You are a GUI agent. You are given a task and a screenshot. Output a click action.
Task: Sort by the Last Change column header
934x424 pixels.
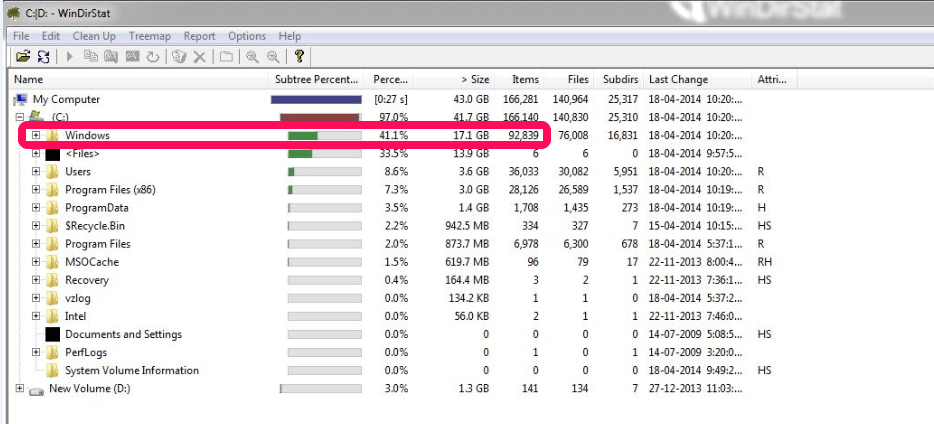coord(698,79)
